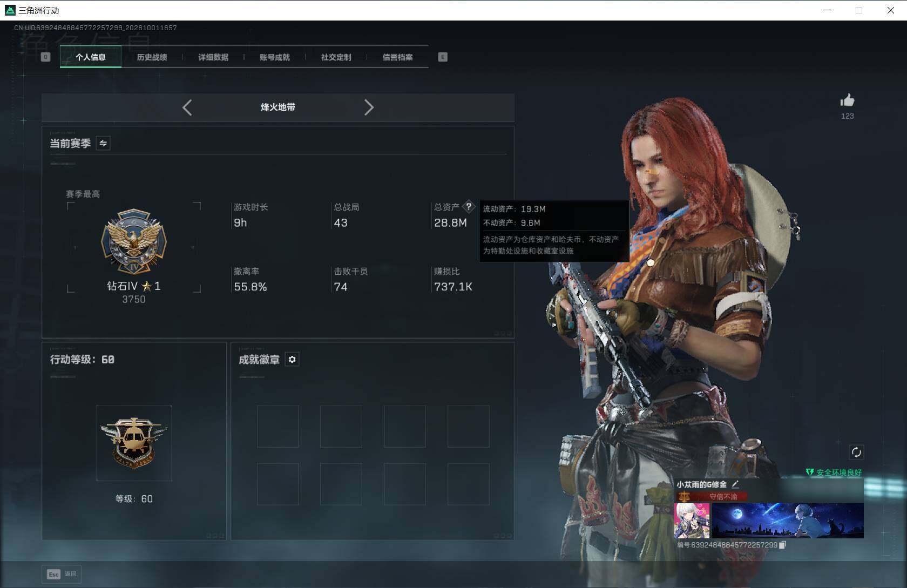Click the 总资产 value 28.8M
This screenshot has width=907, height=588.
pos(450,222)
